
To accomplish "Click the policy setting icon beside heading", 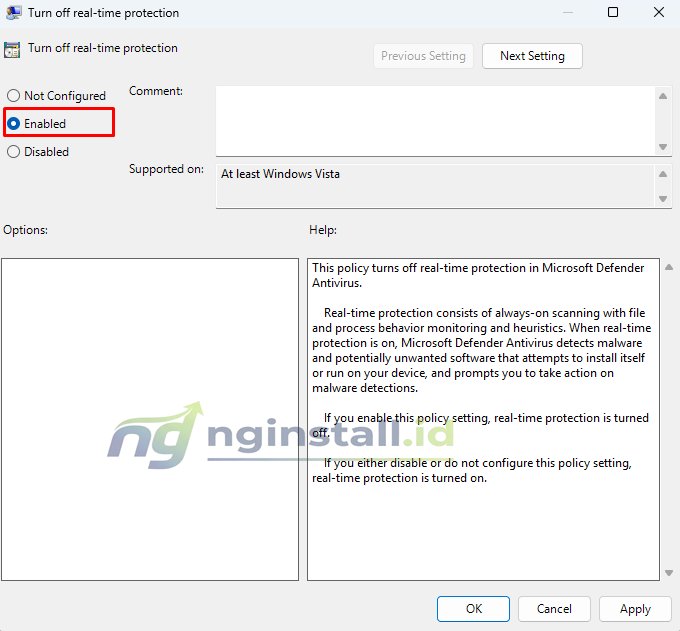I will [12, 50].
